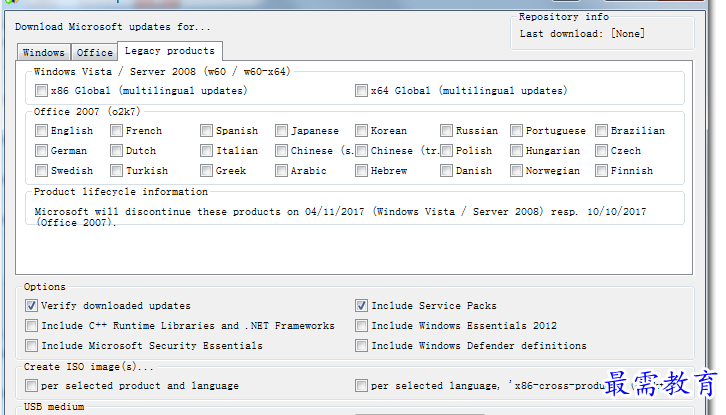Click the Product lifecycle information discontinue notice

pyautogui.click(x=340, y=217)
